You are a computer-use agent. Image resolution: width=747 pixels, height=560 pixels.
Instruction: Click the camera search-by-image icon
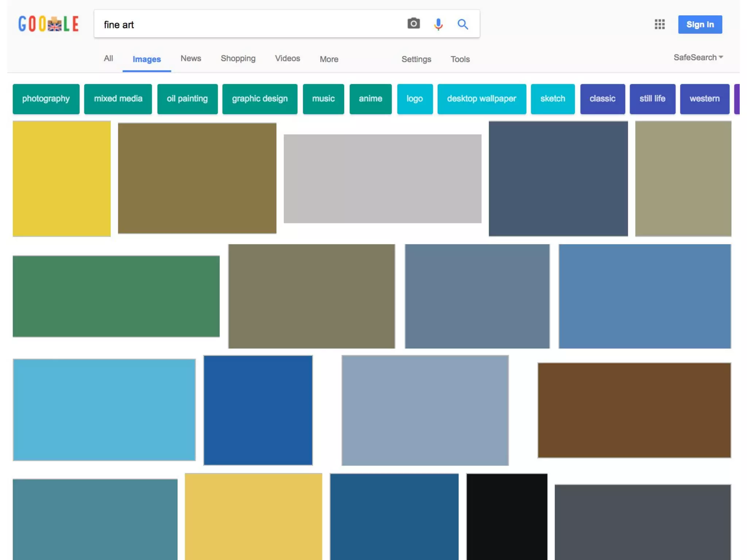[x=413, y=24]
